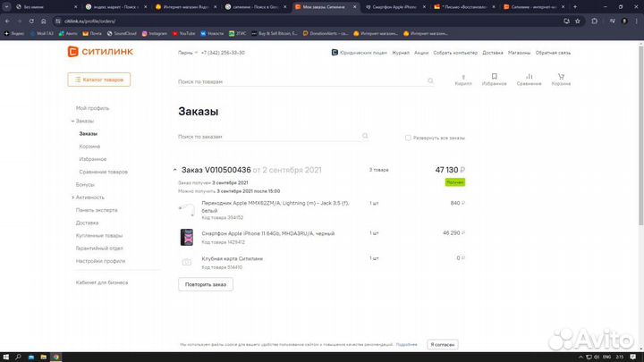Open Купленные товары in sidebar
Image resolution: width=644 pixels, height=362 pixels.
pyautogui.click(x=99, y=236)
